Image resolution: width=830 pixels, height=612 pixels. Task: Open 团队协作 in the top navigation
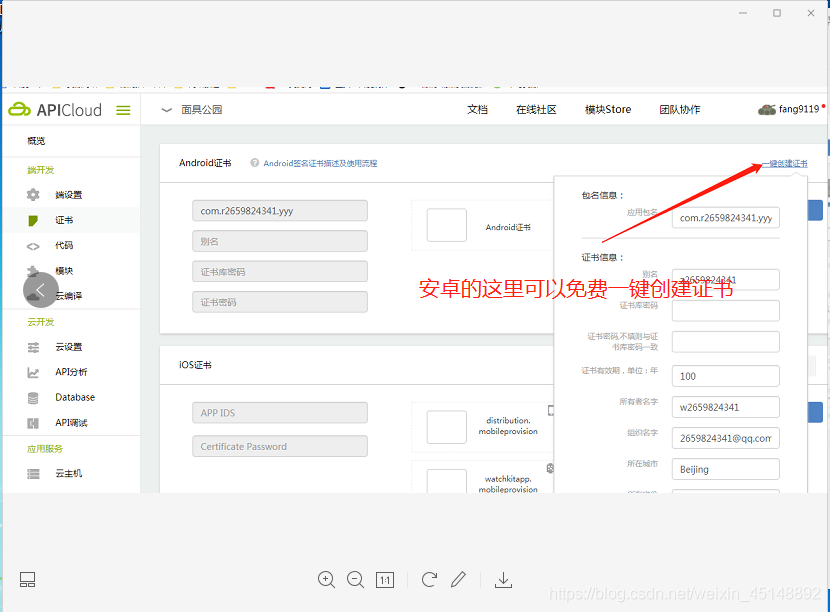680,110
